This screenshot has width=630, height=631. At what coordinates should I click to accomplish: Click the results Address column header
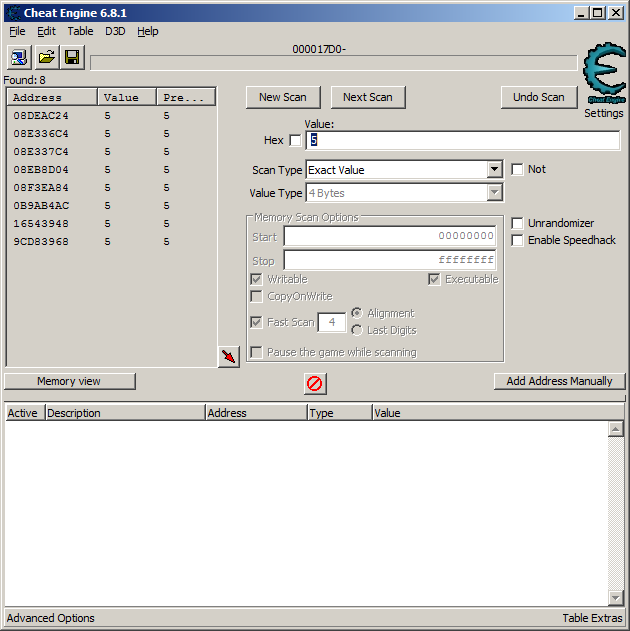[x=52, y=97]
